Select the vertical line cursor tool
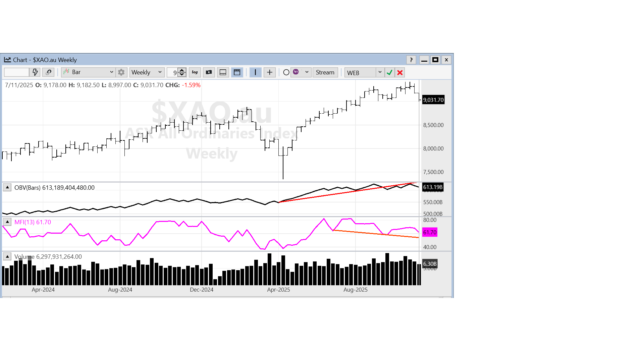 256,72
